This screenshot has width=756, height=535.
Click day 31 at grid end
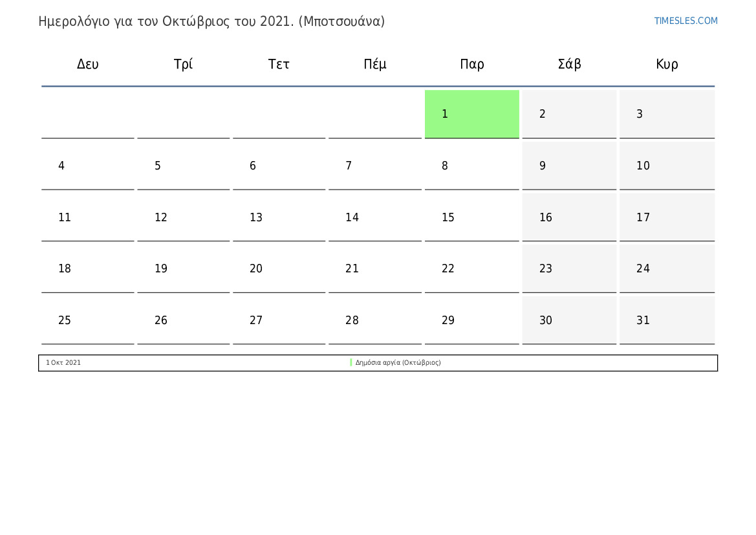point(667,320)
